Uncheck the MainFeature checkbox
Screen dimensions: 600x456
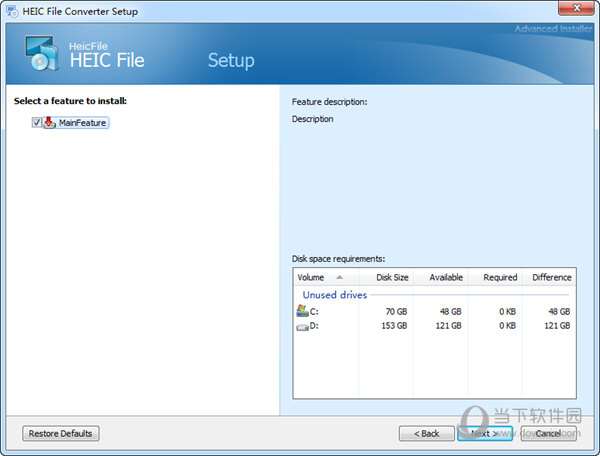point(36,123)
